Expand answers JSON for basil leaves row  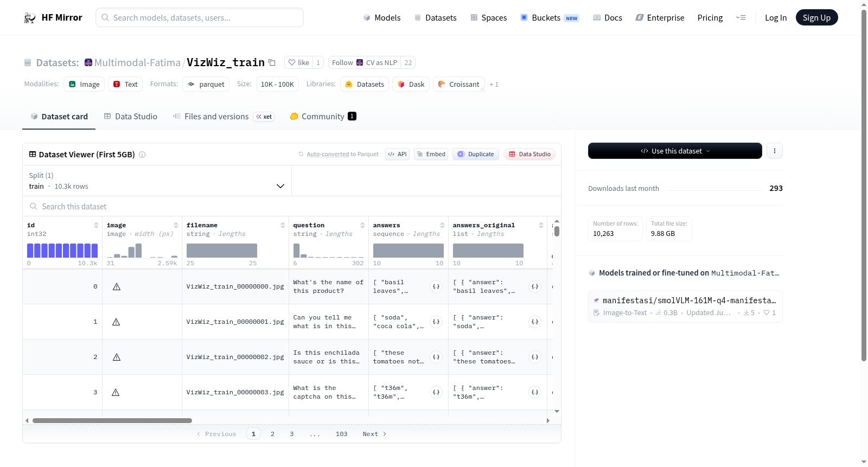pos(436,287)
